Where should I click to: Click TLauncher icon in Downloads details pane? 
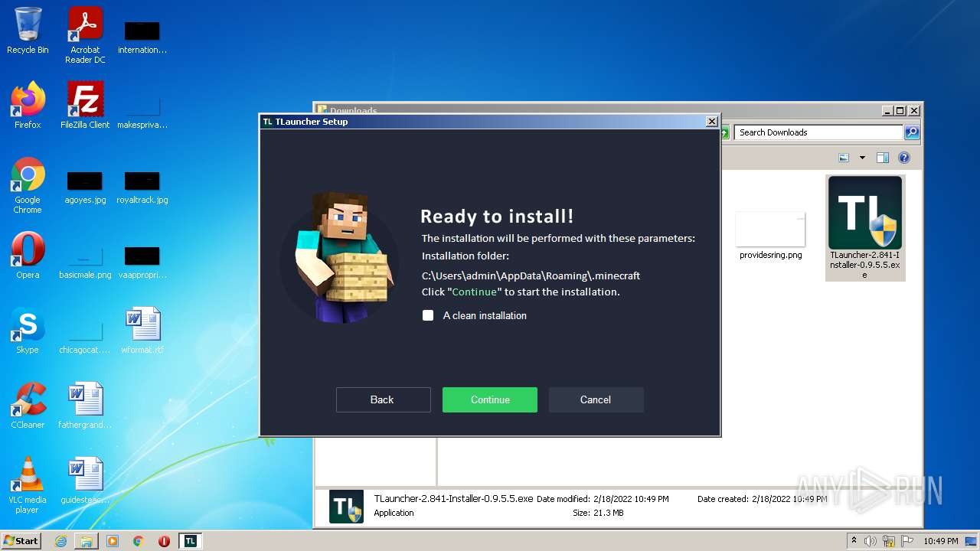(346, 507)
